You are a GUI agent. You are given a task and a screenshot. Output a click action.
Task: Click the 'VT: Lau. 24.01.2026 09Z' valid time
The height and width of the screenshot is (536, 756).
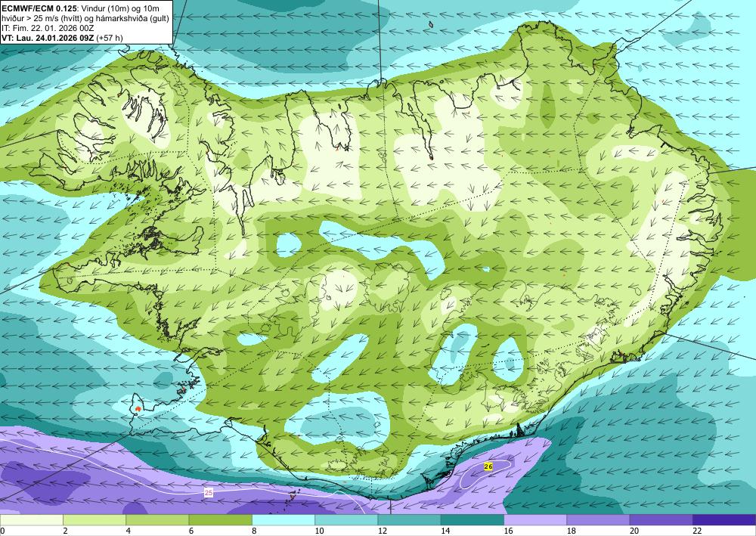click(x=48, y=38)
